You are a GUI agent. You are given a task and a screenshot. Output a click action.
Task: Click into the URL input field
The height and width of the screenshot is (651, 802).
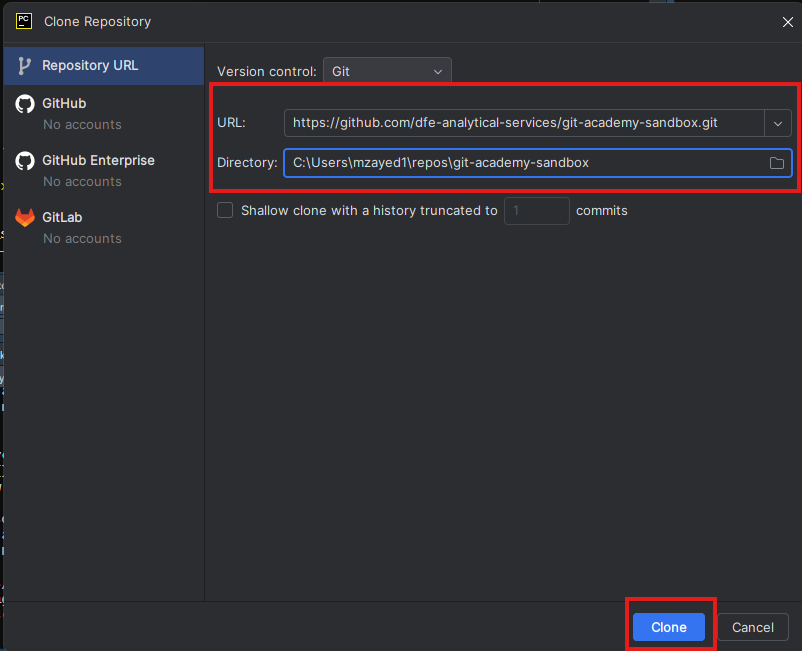point(524,123)
